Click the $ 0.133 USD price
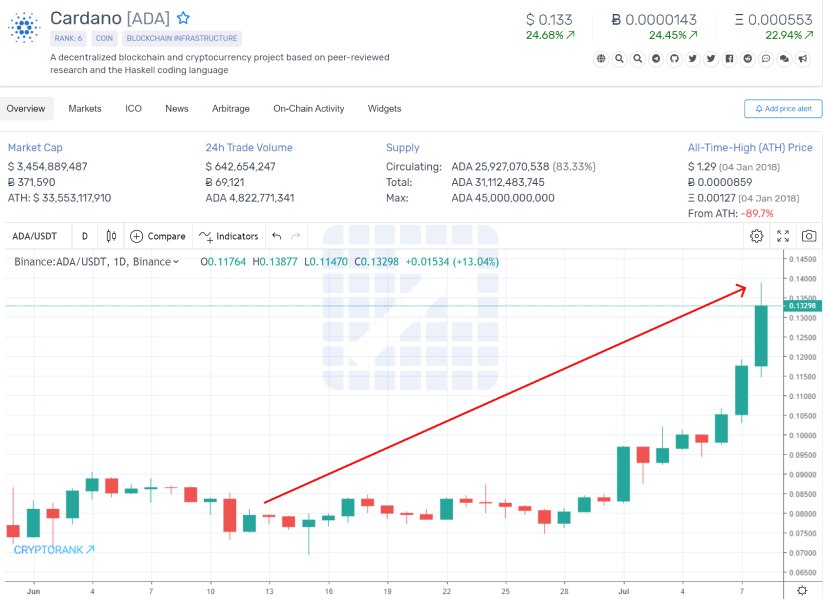Image resolution: width=823 pixels, height=599 pixels. coord(549,20)
